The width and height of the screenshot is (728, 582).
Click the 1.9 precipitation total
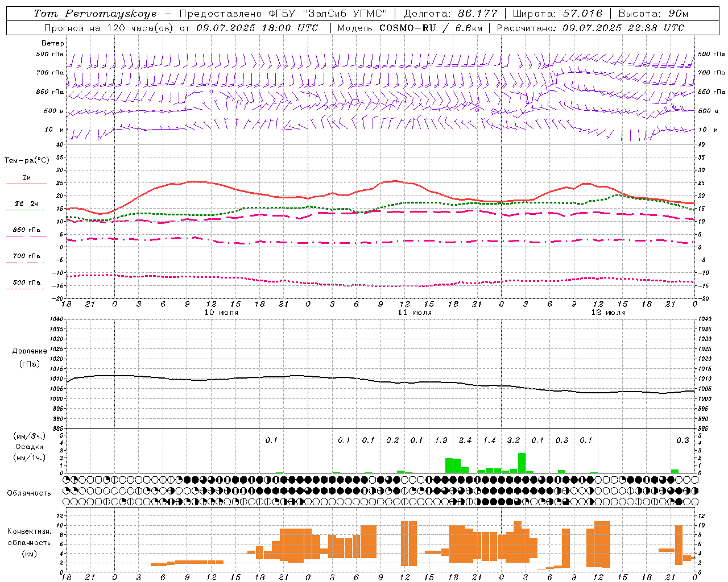tap(441, 440)
